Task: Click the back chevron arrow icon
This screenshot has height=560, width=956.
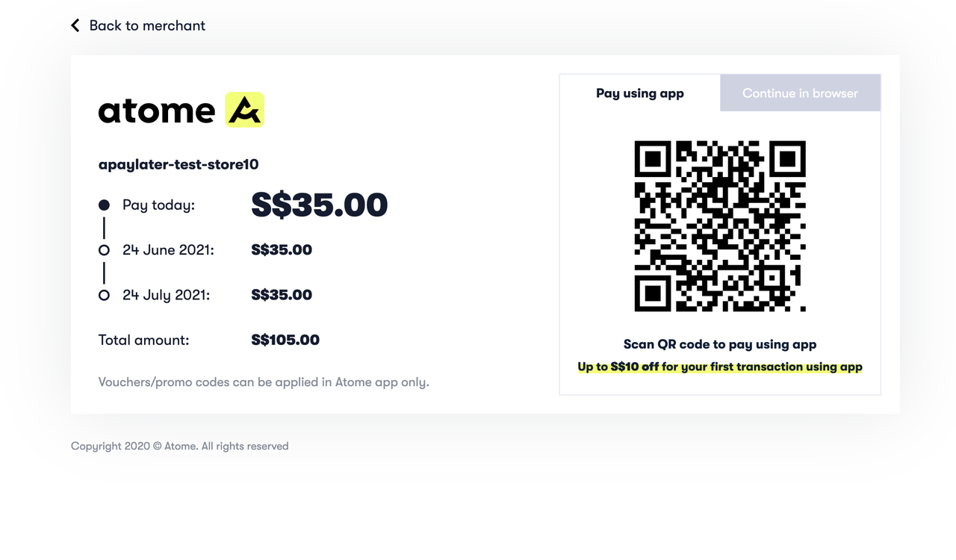Action: click(75, 25)
